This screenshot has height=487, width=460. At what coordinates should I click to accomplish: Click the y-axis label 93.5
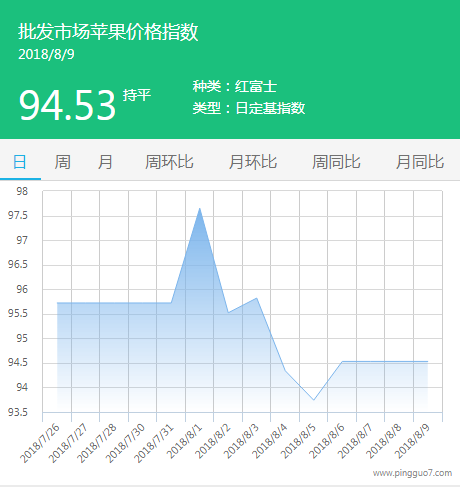pyautogui.click(x=18, y=412)
